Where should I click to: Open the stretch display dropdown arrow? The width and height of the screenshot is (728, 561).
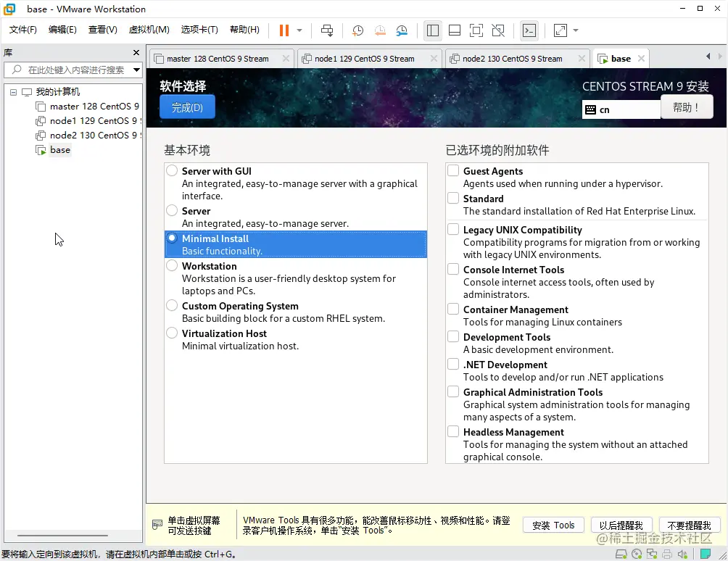576,30
